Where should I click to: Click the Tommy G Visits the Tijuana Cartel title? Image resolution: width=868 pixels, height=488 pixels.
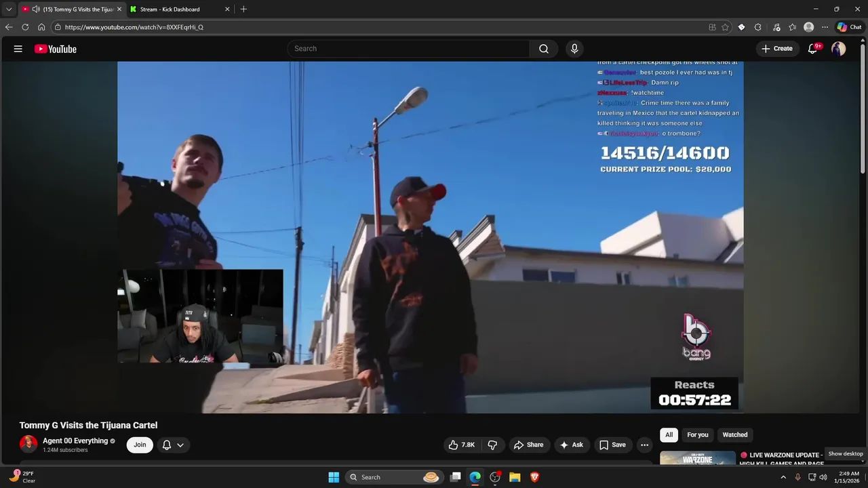click(x=88, y=425)
